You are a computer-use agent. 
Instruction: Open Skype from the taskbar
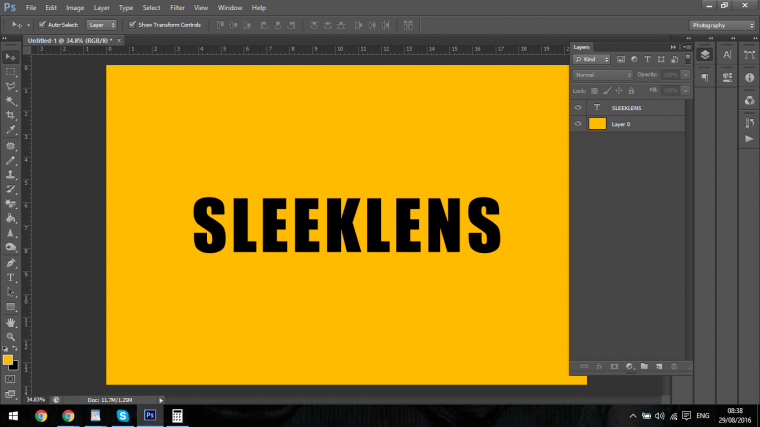click(x=123, y=416)
